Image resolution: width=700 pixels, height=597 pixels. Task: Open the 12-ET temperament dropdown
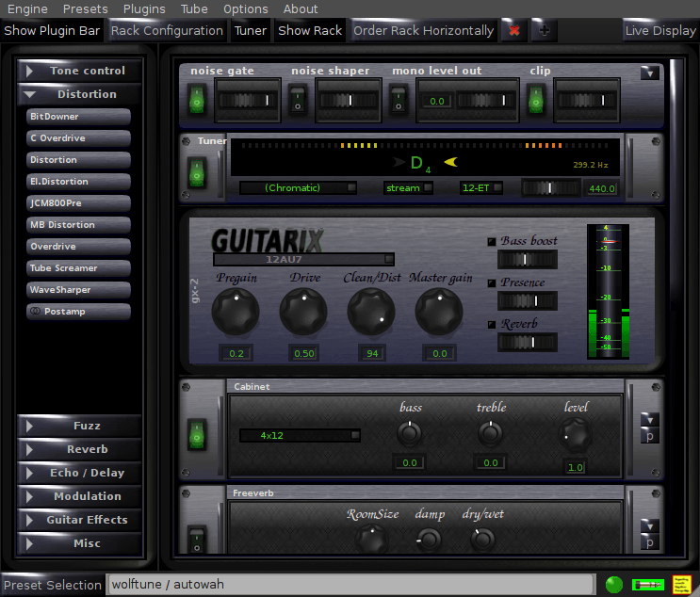click(481, 187)
